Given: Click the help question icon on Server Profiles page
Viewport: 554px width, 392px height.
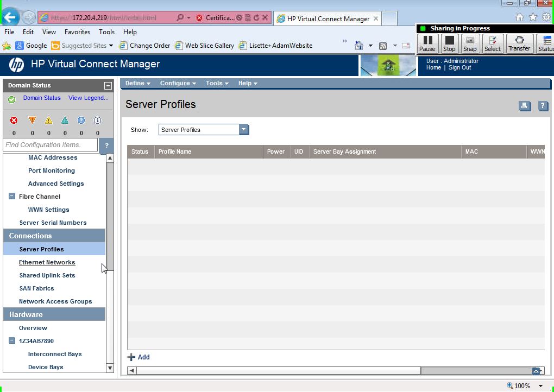Looking at the screenshot, I should coord(543,105).
